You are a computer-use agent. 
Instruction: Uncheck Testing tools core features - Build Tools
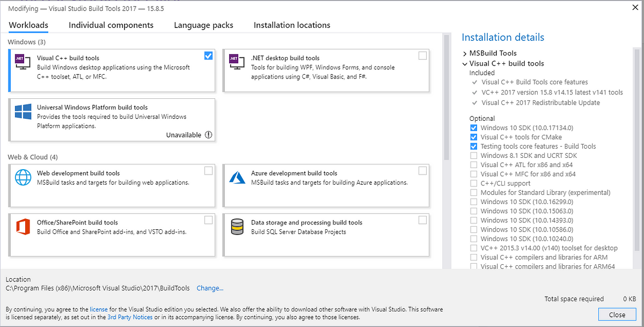(473, 146)
